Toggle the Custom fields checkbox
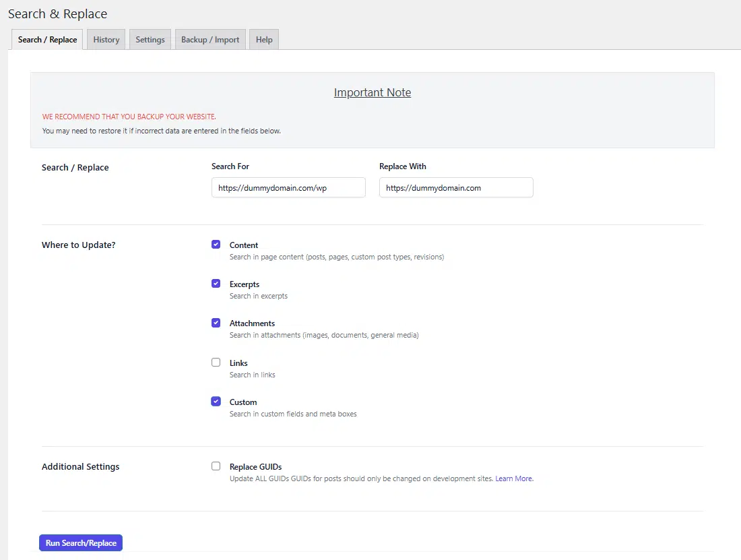Viewport: 741px width, 560px height. 216,402
